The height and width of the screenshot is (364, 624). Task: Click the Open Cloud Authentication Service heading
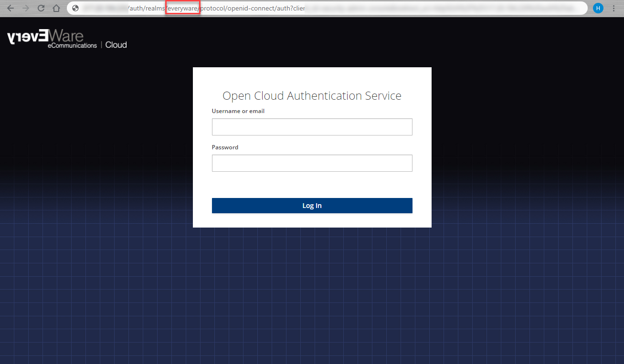312,96
